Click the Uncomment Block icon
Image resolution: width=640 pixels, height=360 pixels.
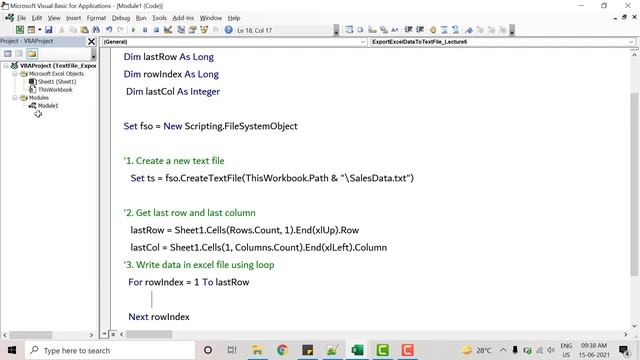pyautogui.click(x=456, y=30)
